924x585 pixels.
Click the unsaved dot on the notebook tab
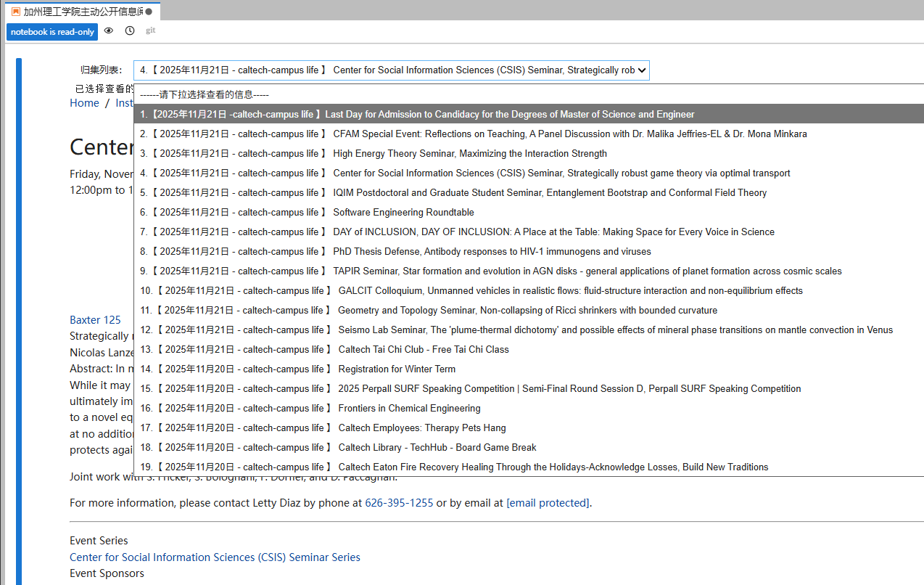pyautogui.click(x=149, y=12)
